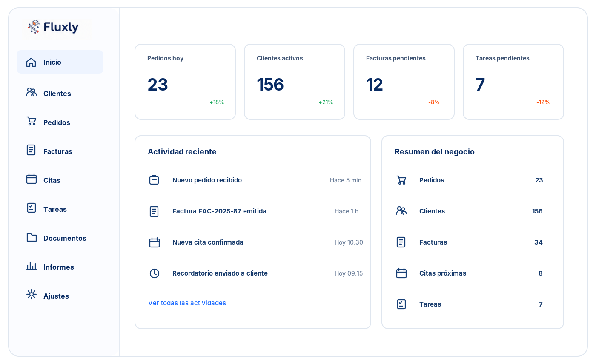Viewport: 596px width, 364px height.
Task: Open the Documentos menu label
Action: [x=65, y=238]
